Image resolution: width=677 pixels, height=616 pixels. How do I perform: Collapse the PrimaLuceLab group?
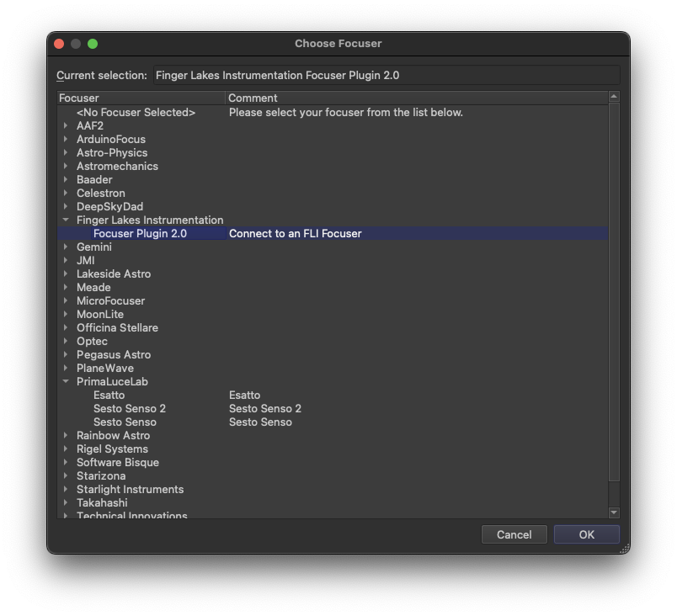(66, 382)
